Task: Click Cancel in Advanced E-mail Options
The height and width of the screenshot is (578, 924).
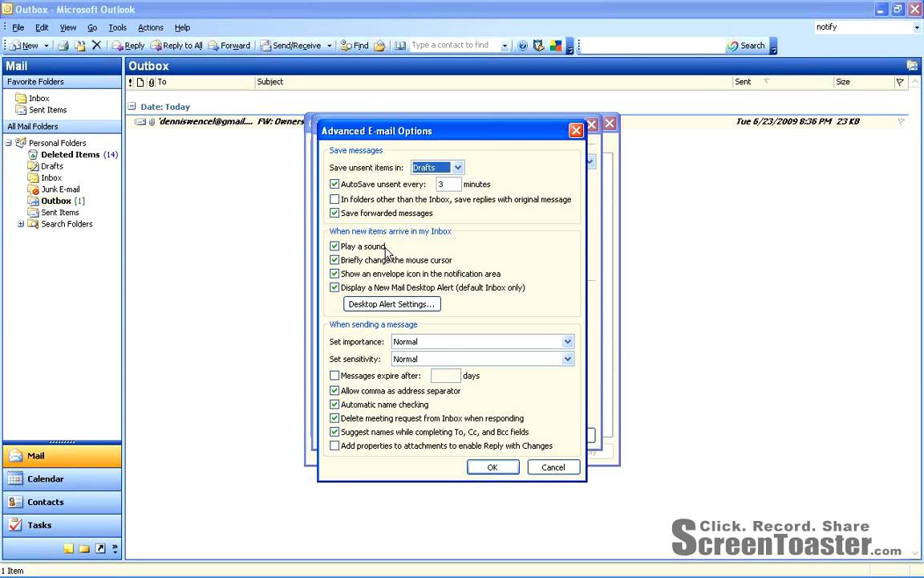Action: pyautogui.click(x=553, y=467)
